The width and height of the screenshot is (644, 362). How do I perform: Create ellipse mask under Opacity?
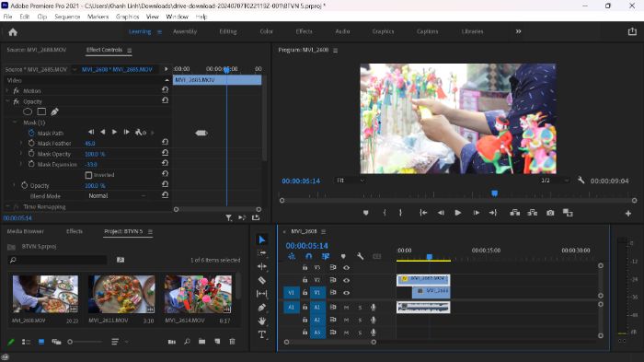(x=28, y=111)
